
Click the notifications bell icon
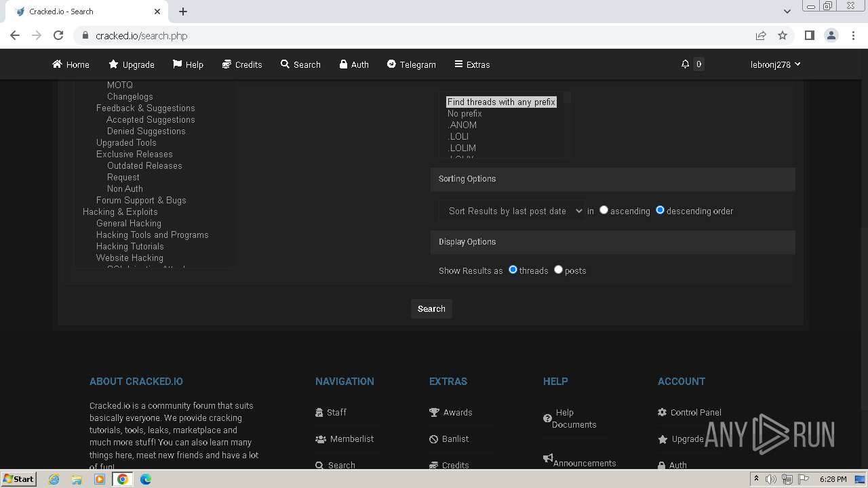tap(685, 64)
